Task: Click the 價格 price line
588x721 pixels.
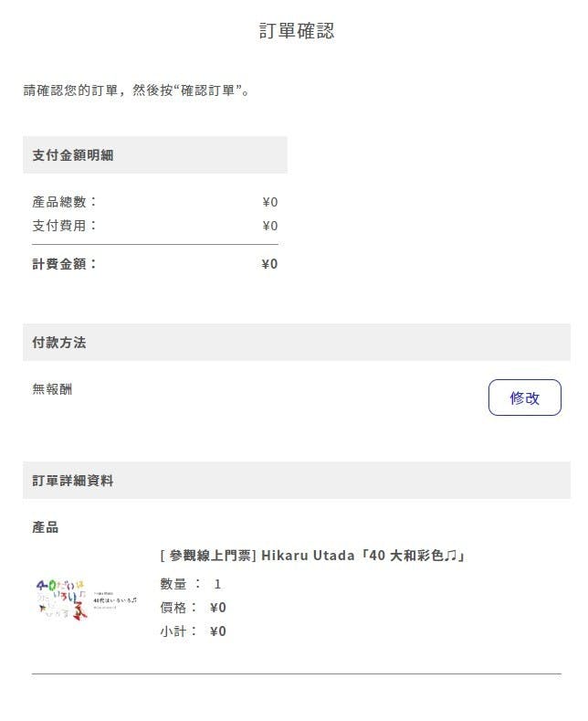Action: [193, 608]
